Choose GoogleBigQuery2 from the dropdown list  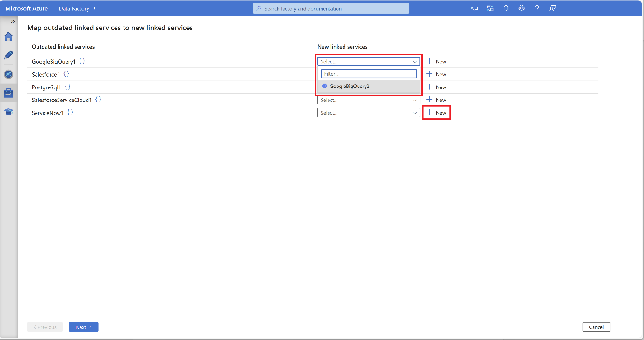pyautogui.click(x=369, y=86)
